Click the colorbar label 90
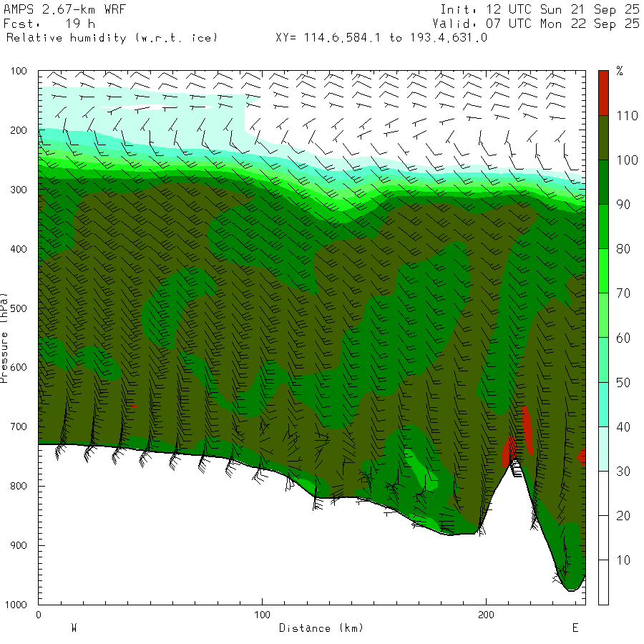 [x=623, y=205]
